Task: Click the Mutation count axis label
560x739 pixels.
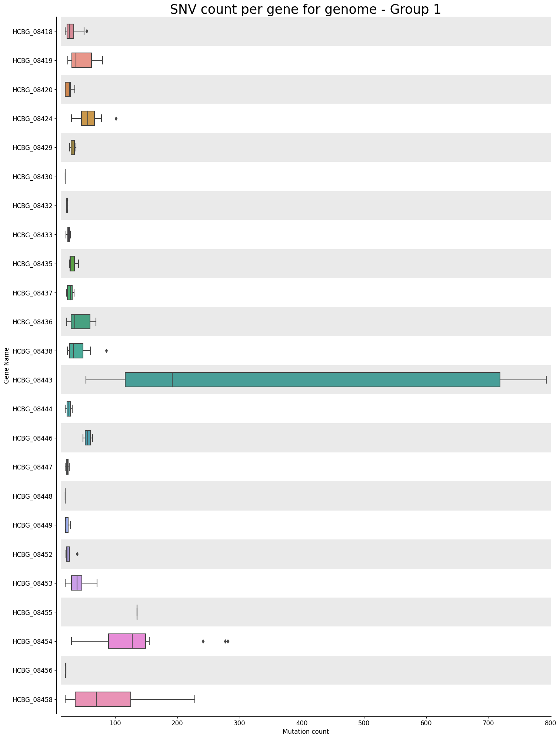Action: [x=306, y=732]
